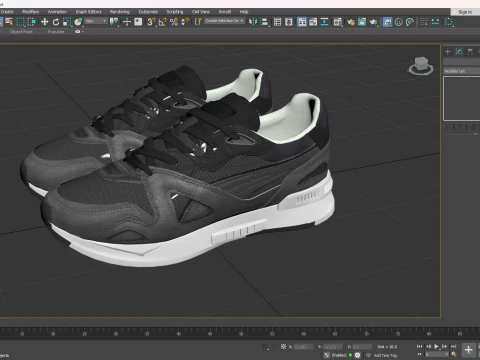
Task: Toggle Angle Snap
Action: tap(163, 22)
